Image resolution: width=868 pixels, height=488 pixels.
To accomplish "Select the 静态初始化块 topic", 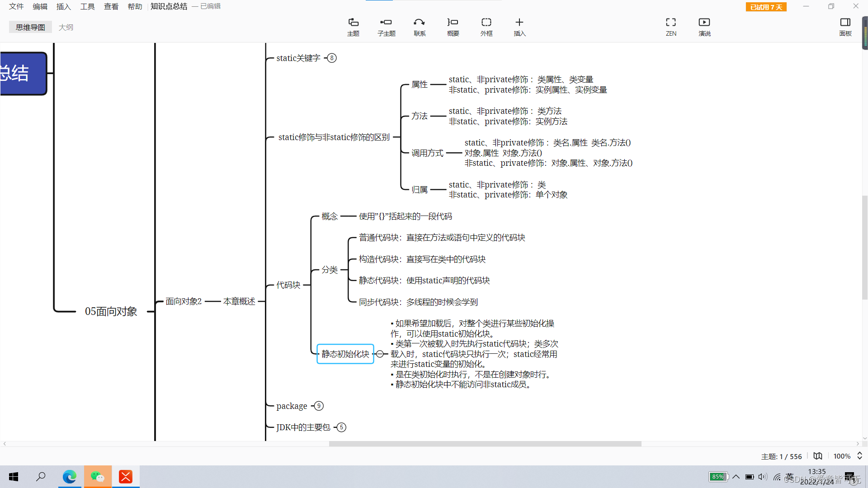I will pyautogui.click(x=345, y=354).
